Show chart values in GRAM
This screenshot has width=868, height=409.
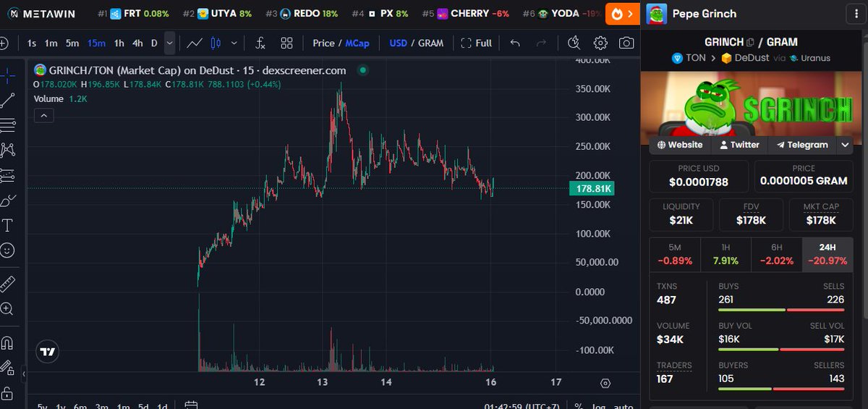coord(431,43)
